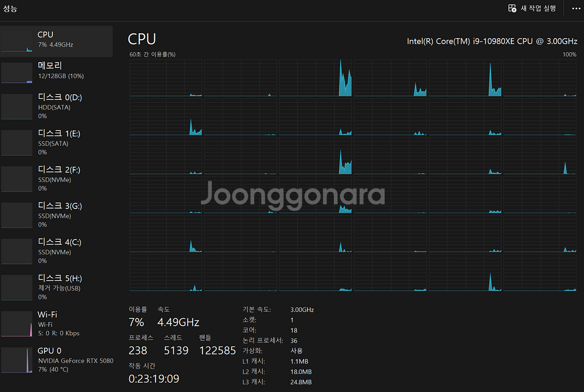Click the bottom-right logical processor graph
This screenshot has width=584, height=392.
coord(540,272)
